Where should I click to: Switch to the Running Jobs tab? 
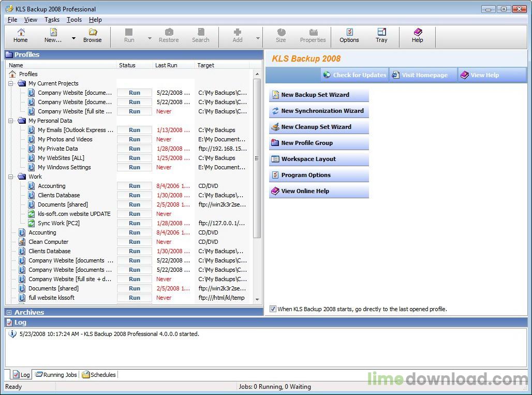click(x=56, y=375)
